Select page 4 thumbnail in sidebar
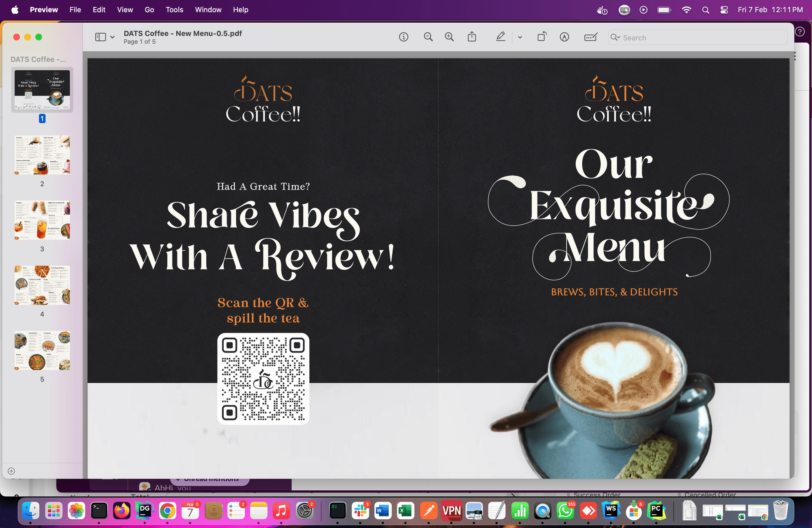The image size is (812, 528). tap(42, 285)
